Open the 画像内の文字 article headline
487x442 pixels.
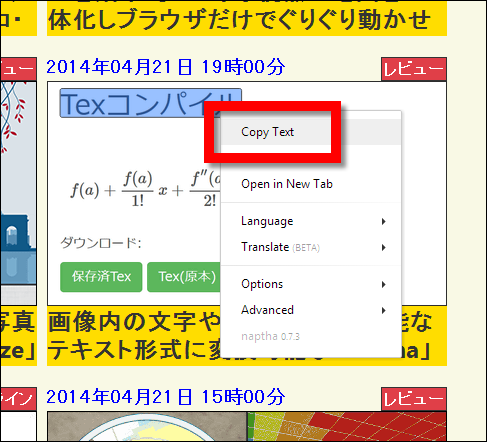coord(133,336)
